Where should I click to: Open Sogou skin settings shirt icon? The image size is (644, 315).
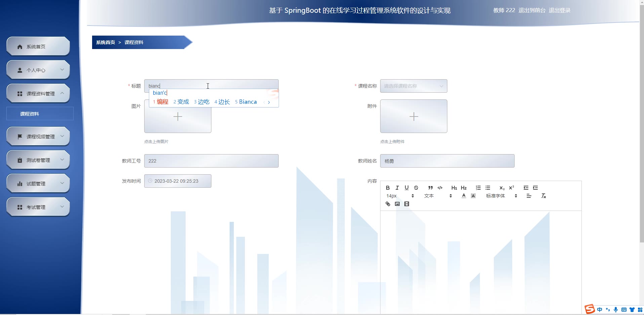click(632, 310)
